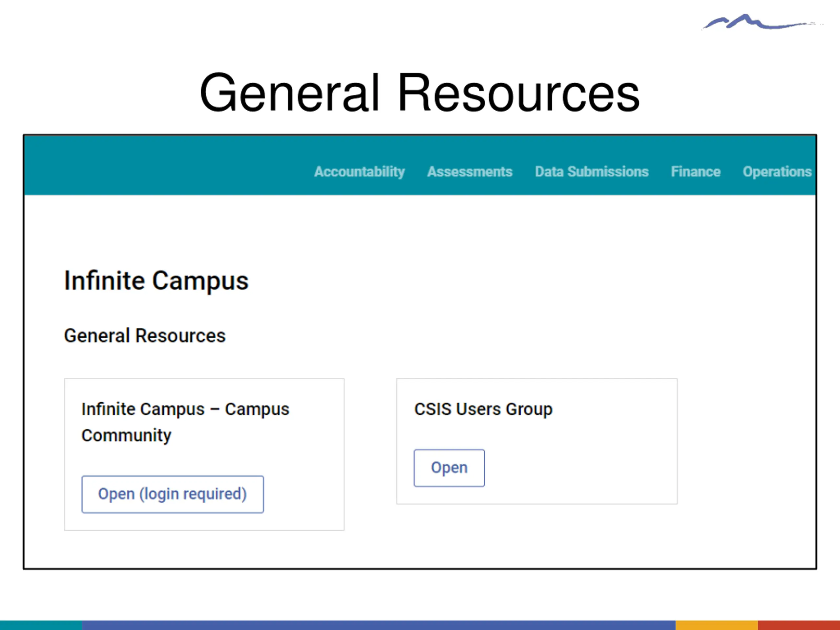Click the Open (login required) button

click(173, 494)
